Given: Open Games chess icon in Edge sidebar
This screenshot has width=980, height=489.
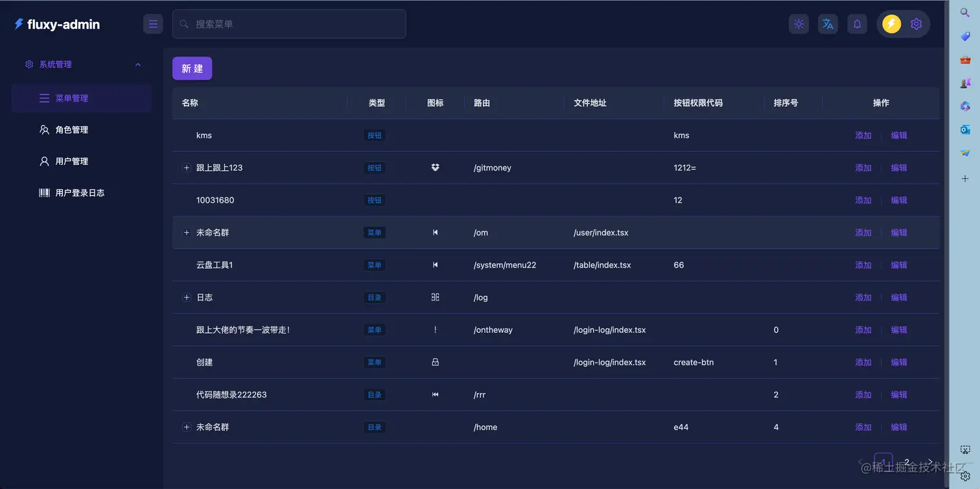Looking at the screenshot, I should point(965,83).
